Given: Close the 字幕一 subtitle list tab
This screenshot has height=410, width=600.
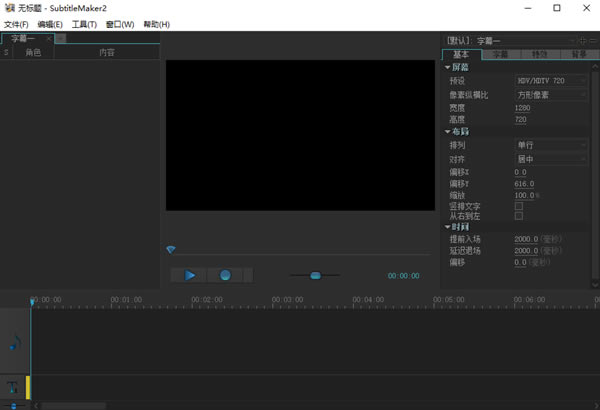Looking at the screenshot, I should [59, 38].
